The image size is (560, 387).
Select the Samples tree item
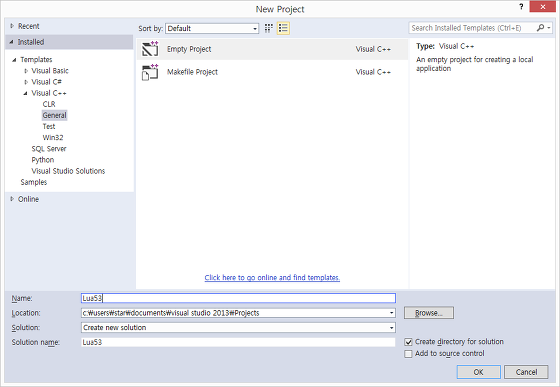click(34, 182)
